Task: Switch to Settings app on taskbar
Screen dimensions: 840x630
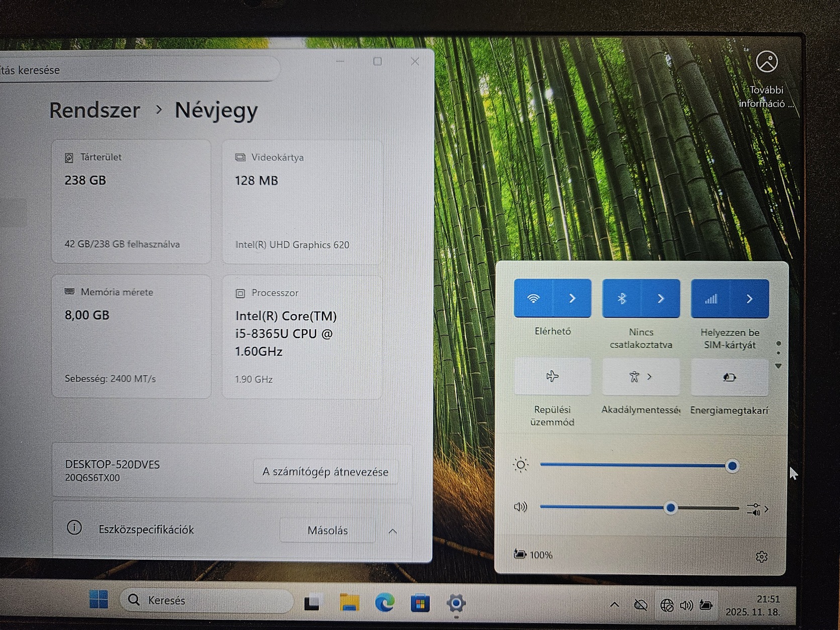Action: tap(456, 603)
